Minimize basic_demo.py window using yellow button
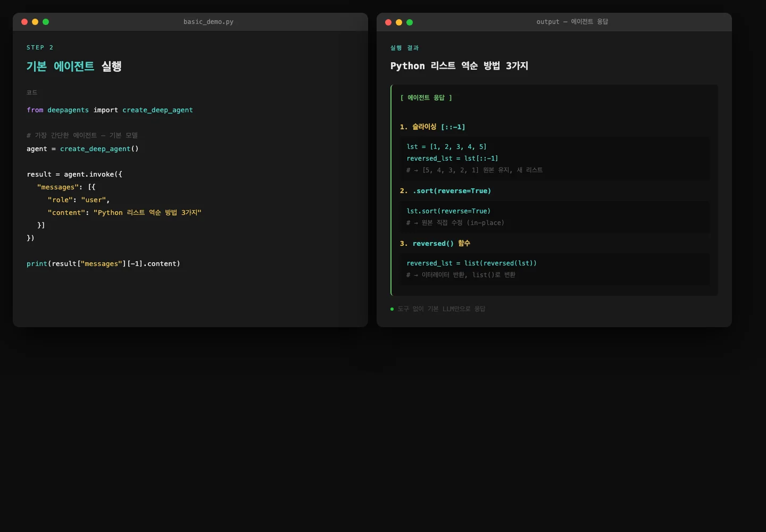The height and width of the screenshot is (532, 766). (35, 22)
